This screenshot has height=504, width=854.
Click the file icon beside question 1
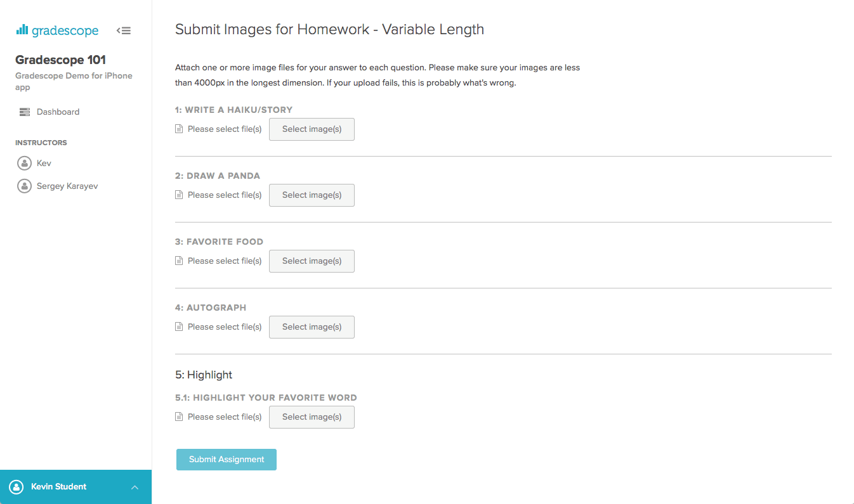click(178, 128)
